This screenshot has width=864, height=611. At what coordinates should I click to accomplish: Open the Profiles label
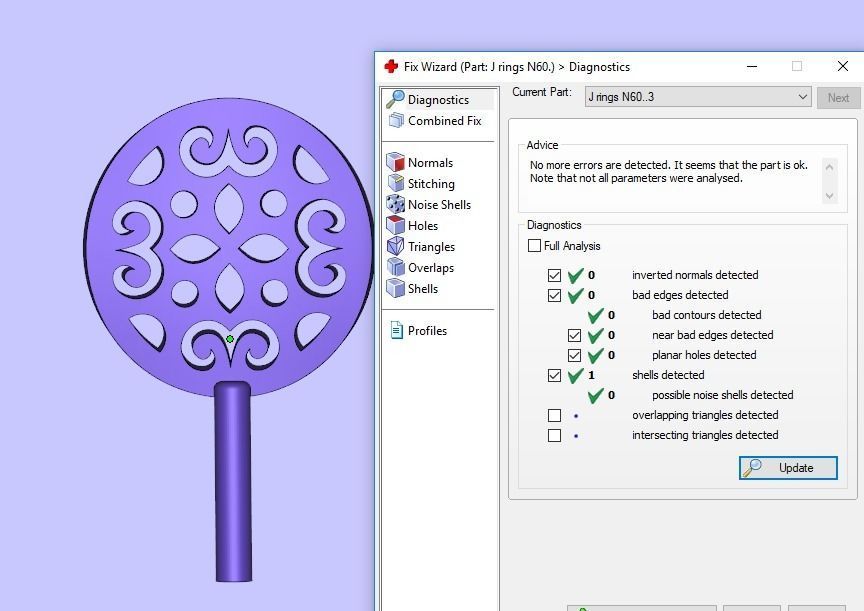coord(427,331)
